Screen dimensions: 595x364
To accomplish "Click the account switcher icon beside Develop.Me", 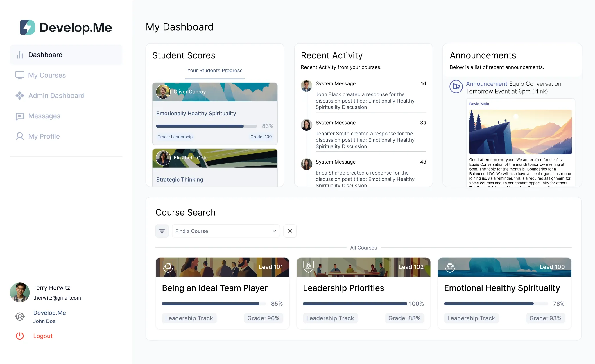I will [20, 317].
